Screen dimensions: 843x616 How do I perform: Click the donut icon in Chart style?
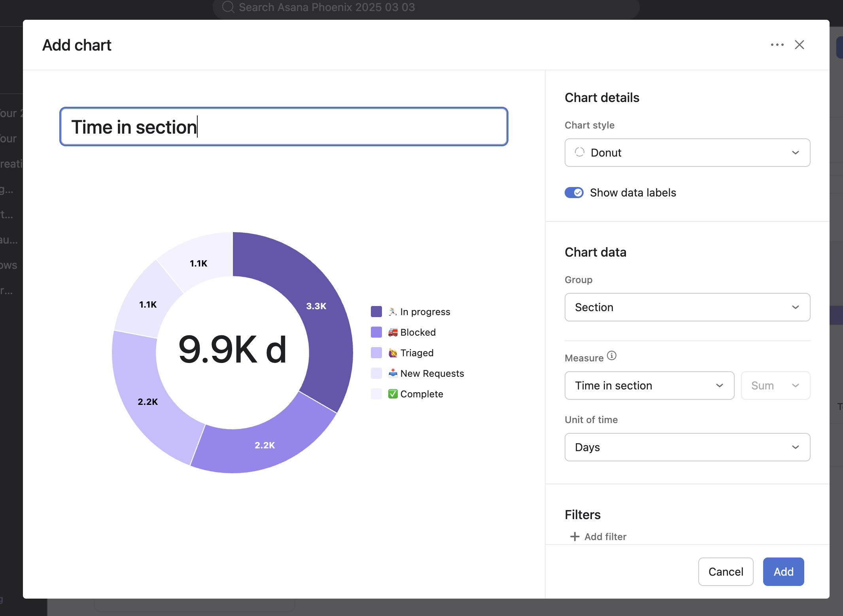580,152
